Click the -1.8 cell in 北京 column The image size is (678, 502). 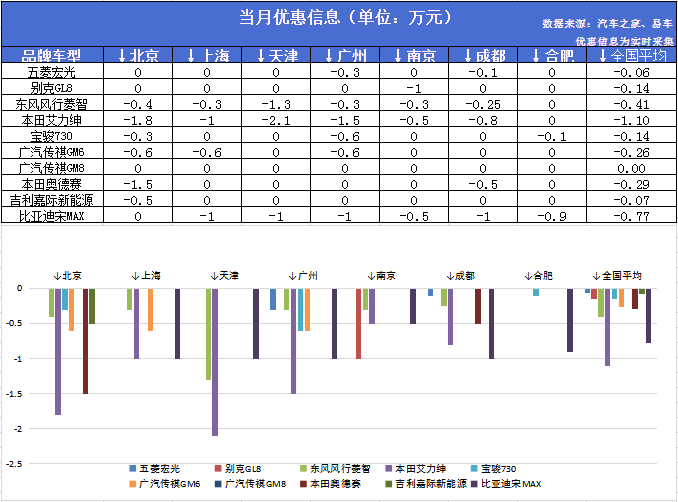[138, 120]
